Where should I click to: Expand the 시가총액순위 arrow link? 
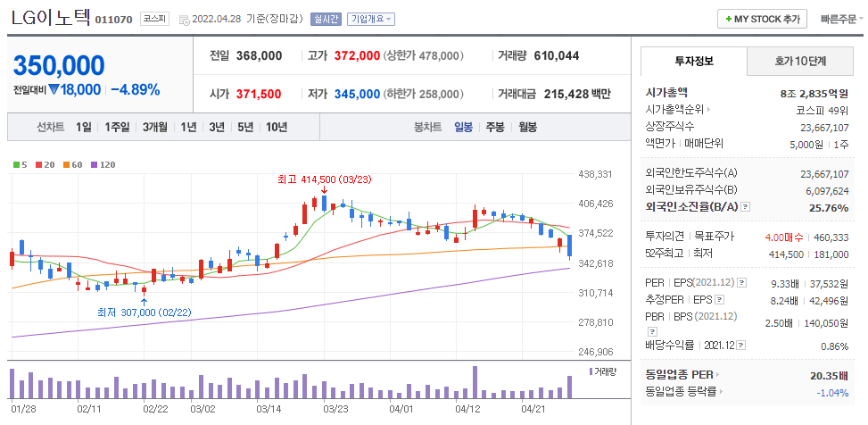pyautogui.click(x=708, y=110)
